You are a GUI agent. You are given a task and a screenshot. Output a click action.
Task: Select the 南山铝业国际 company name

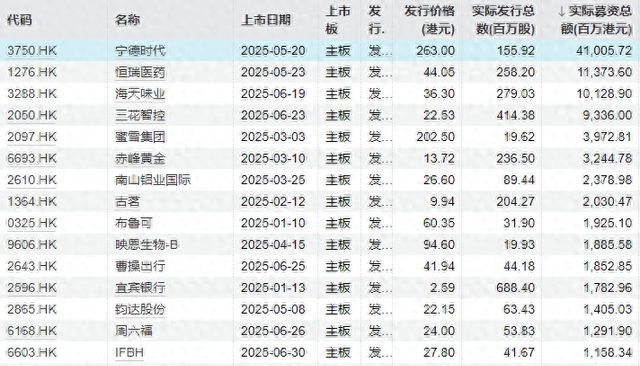(153, 180)
